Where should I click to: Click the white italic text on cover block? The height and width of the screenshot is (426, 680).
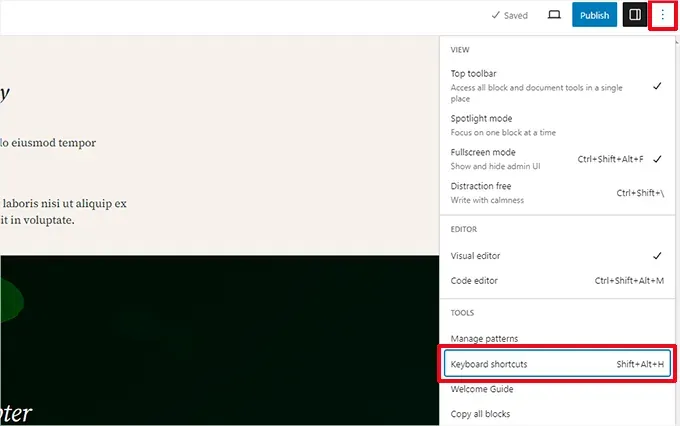click(x=17, y=412)
